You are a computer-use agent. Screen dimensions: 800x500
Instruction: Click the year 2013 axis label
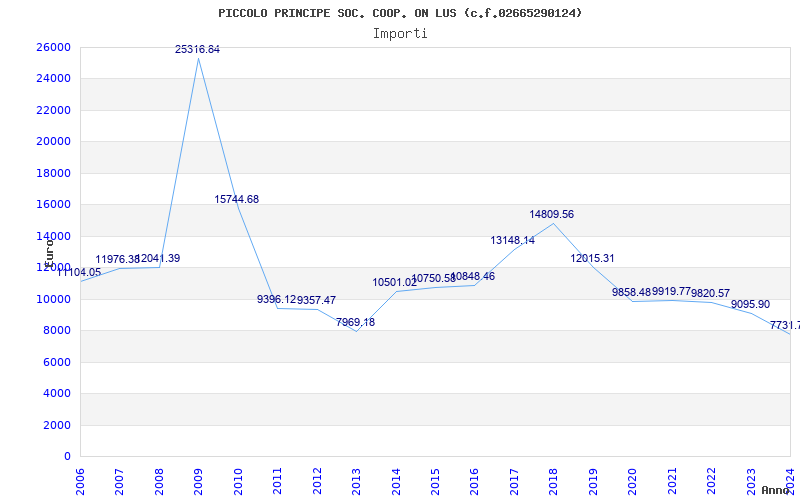tap(356, 482)
